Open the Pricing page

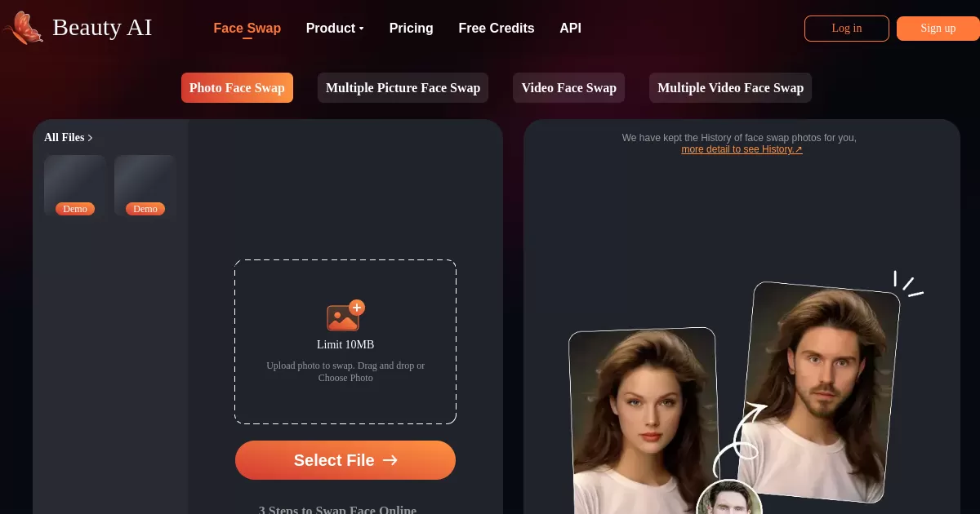(411, 28)
